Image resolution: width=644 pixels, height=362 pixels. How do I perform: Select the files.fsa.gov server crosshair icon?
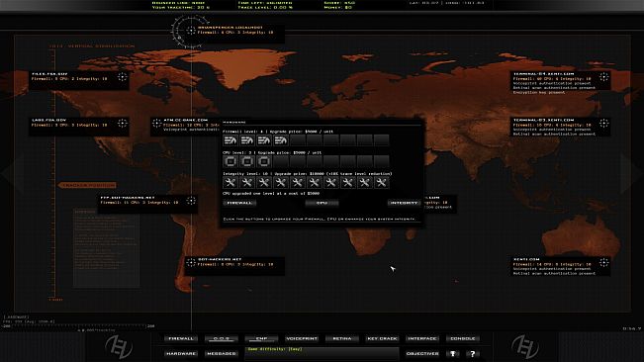point(122,77)
